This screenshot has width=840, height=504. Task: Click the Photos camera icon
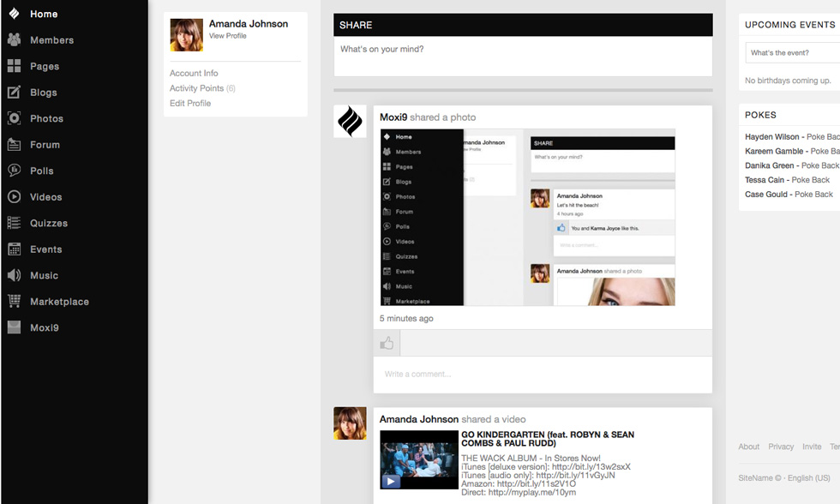(x=14, y=118)
